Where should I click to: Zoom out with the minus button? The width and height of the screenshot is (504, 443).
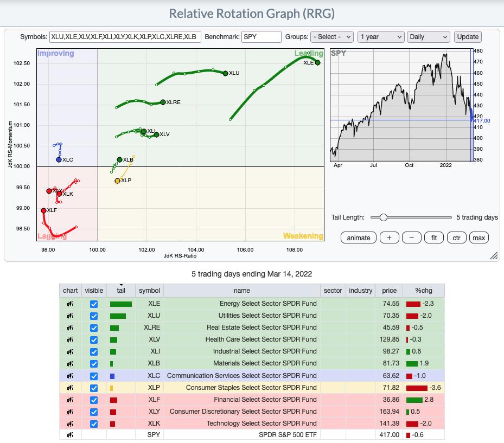(411, 237)
